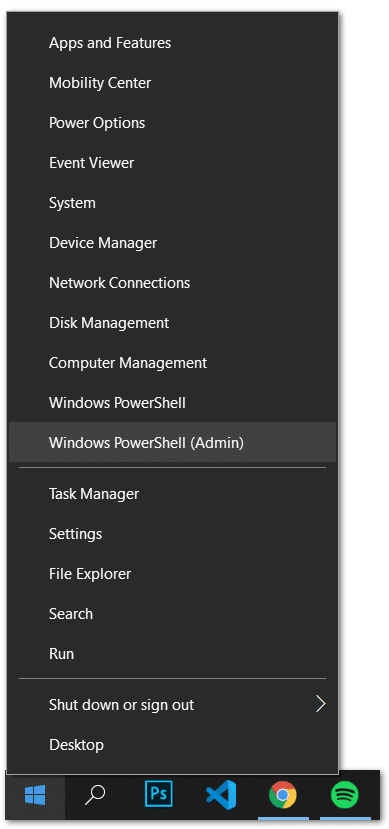Expand the Shut down or sign out arrow
The width and height of the screenshot is (389, 829).
pos(320,704)
